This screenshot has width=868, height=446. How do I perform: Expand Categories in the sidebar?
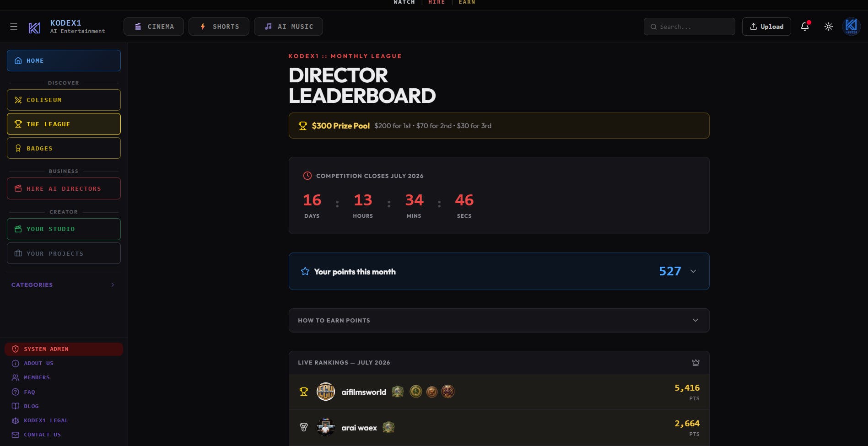click(x=64, y=285)
